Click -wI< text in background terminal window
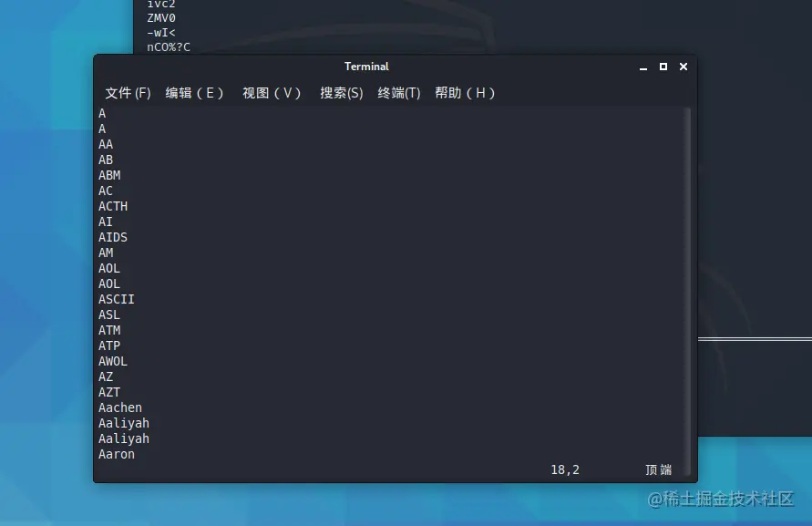This screenshot has width=812, height=526. pos(161,33)
